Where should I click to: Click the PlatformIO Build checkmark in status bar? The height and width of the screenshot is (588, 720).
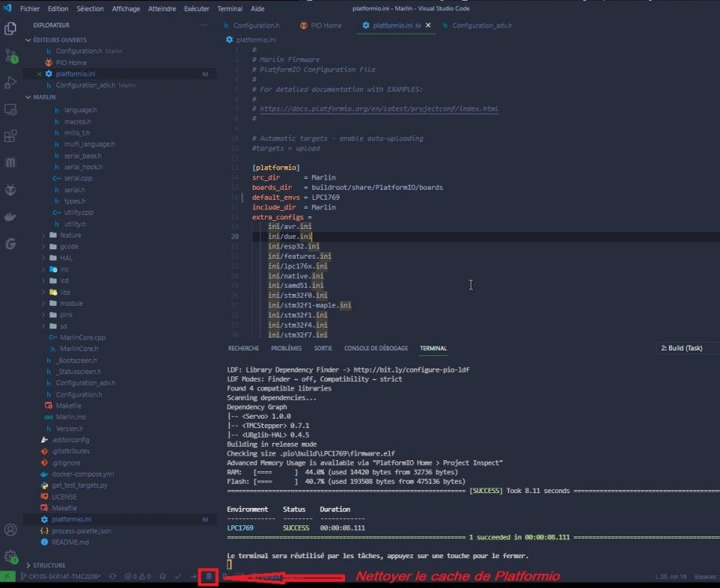pyautogui.click(x=178, y=576)
